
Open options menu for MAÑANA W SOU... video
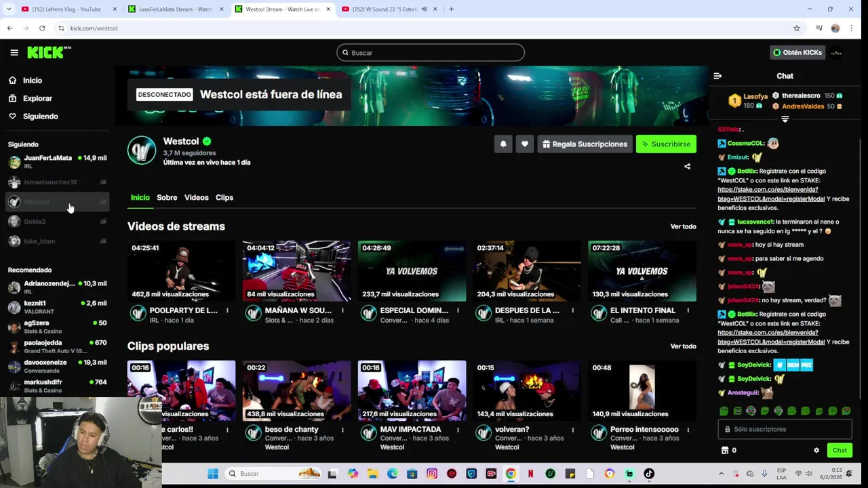point(342,310)
